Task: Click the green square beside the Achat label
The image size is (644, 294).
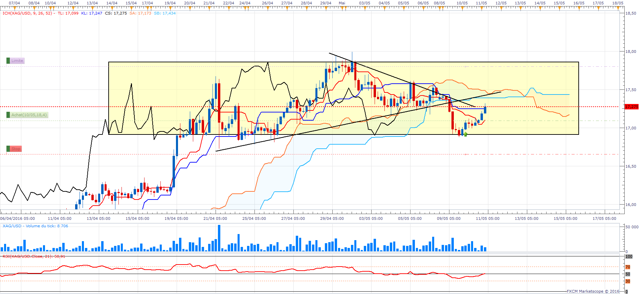Action: point(8,115)
